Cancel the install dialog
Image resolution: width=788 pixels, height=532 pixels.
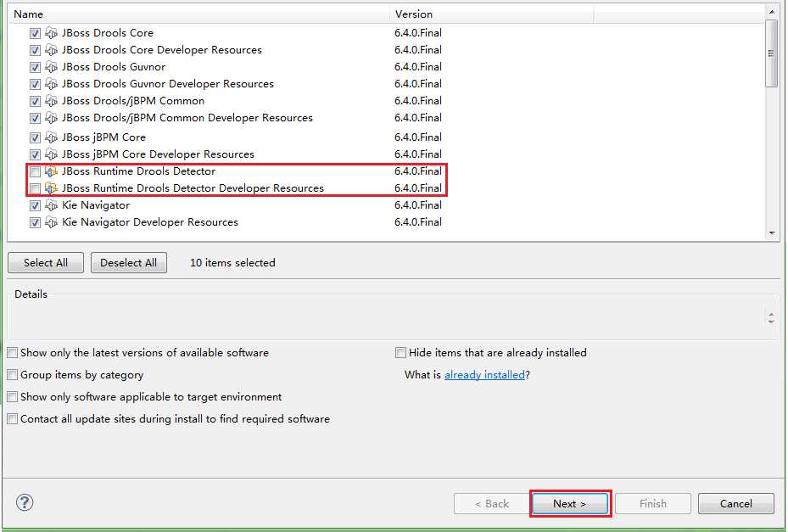pos(736,503)
